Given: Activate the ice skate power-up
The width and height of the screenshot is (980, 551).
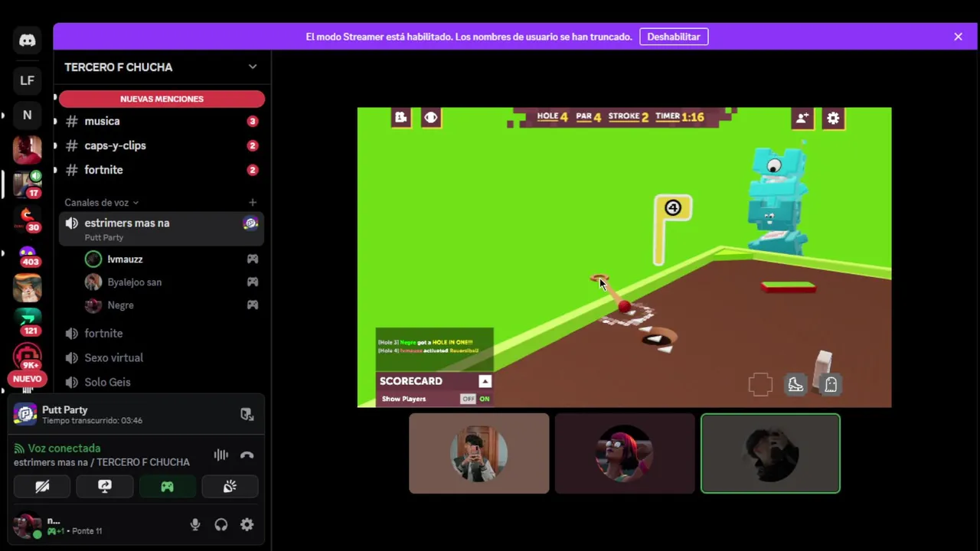Looking at the screenshot, I should pyautogui.click(x=795, y=384).
